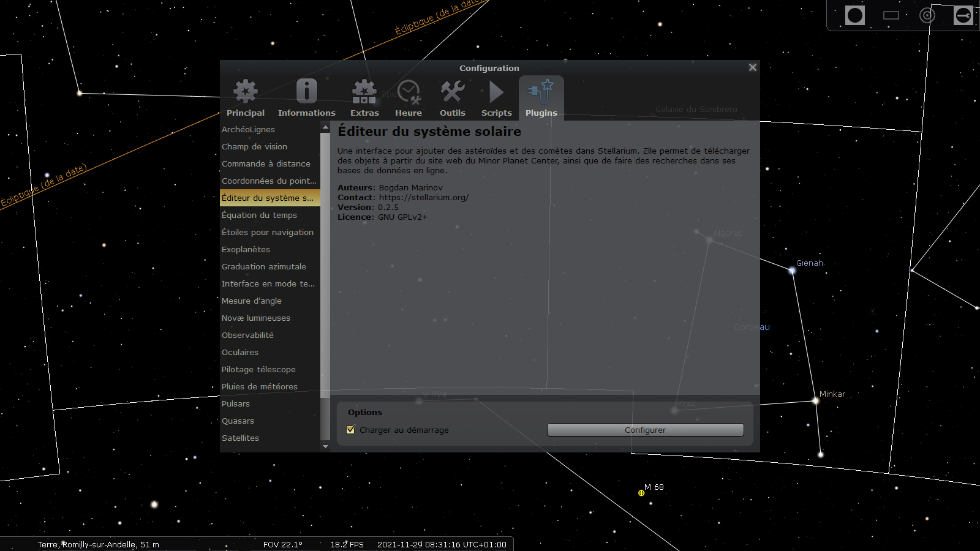
Task: Select the Satellites plugin
Action: (x=240, y=438)
